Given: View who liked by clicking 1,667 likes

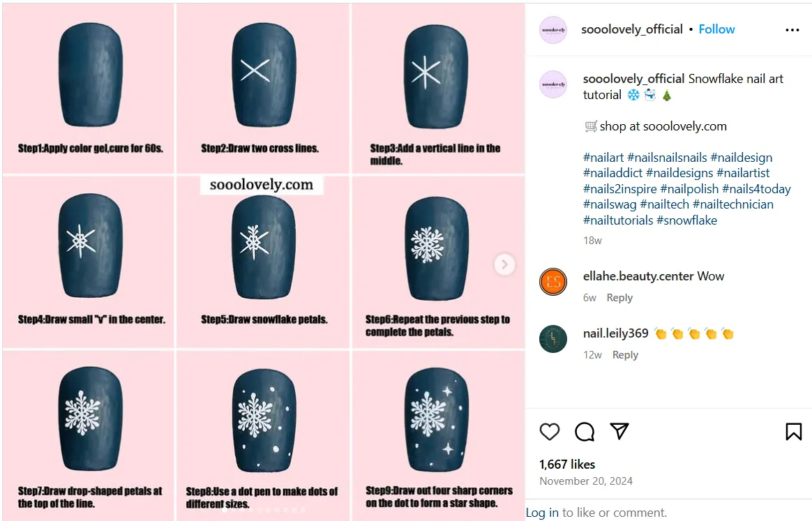Looking at the screenshot, I should (567, 464).
